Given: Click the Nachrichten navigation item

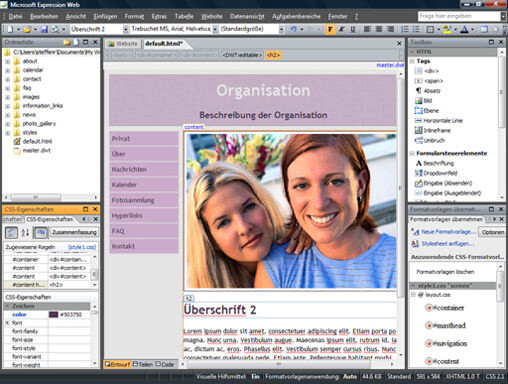Looking at the screenshot, I should [144, 169].
